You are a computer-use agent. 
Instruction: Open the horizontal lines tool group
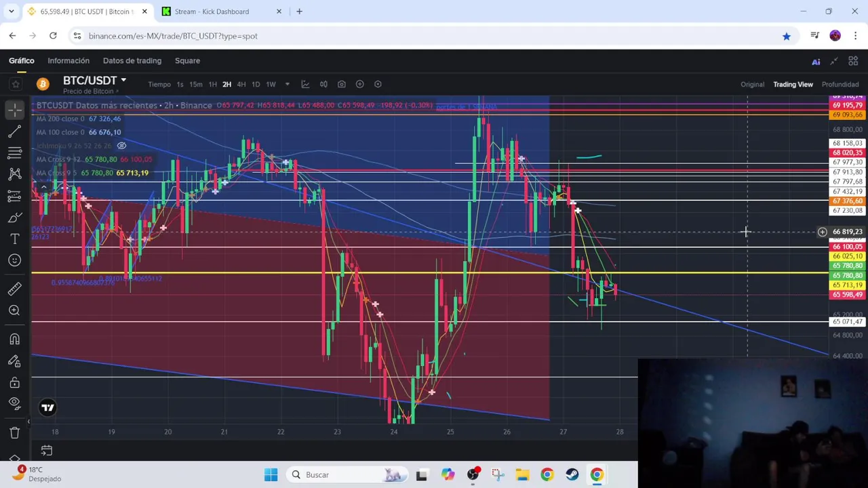(x=15, y=152)
